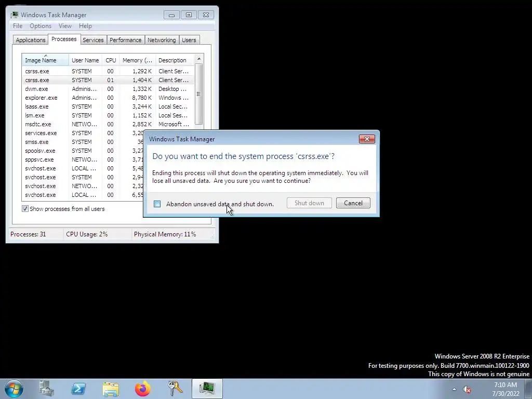Image resolution: width=532 pixels, height=399 pixels.
Task: Open the Help menu
Action: (85, 26)
